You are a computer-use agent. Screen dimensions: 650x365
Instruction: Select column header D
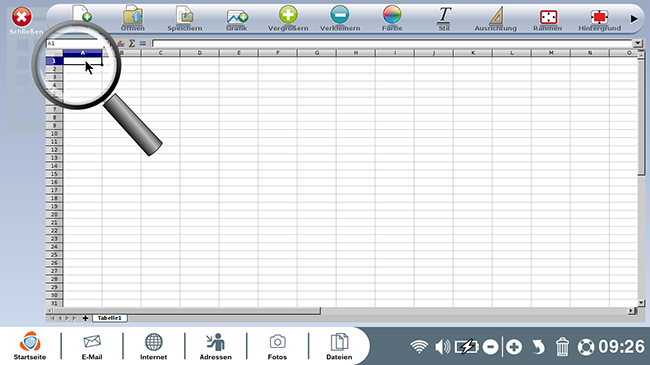[199, 53]
